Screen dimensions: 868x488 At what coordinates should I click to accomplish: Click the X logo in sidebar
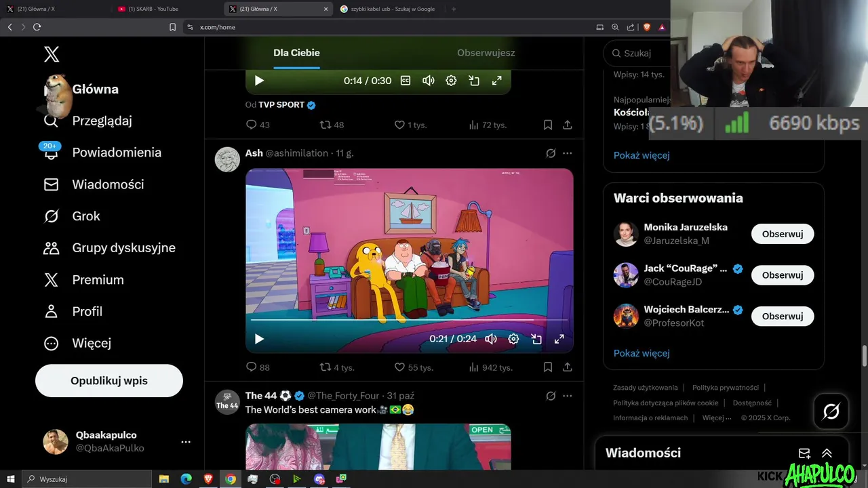coord(52,54)
